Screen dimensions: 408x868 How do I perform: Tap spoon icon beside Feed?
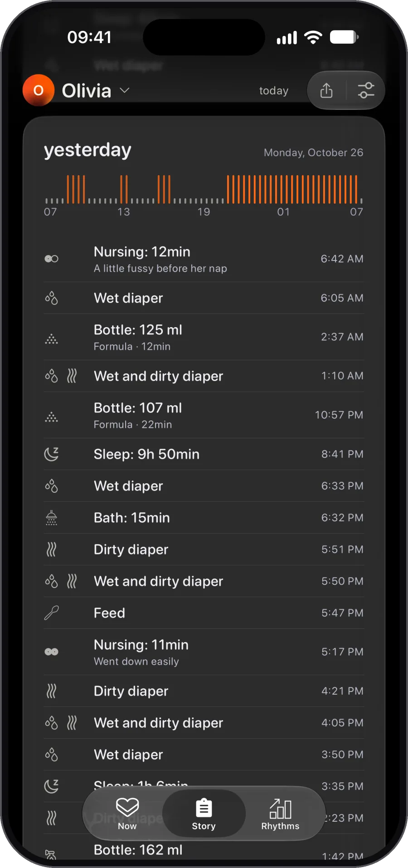pyautogui.click(x=51, y=613)
